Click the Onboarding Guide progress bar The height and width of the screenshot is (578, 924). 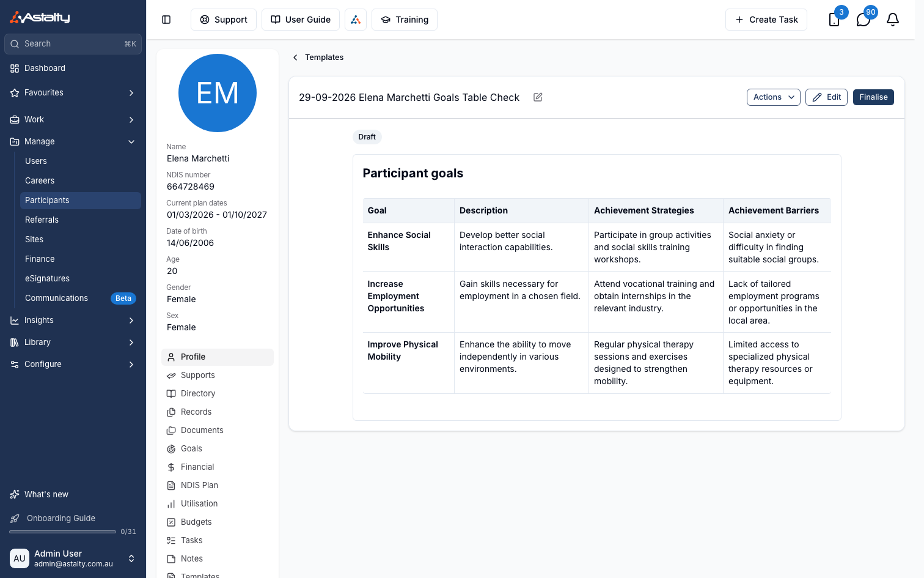[x=62, y=532]
